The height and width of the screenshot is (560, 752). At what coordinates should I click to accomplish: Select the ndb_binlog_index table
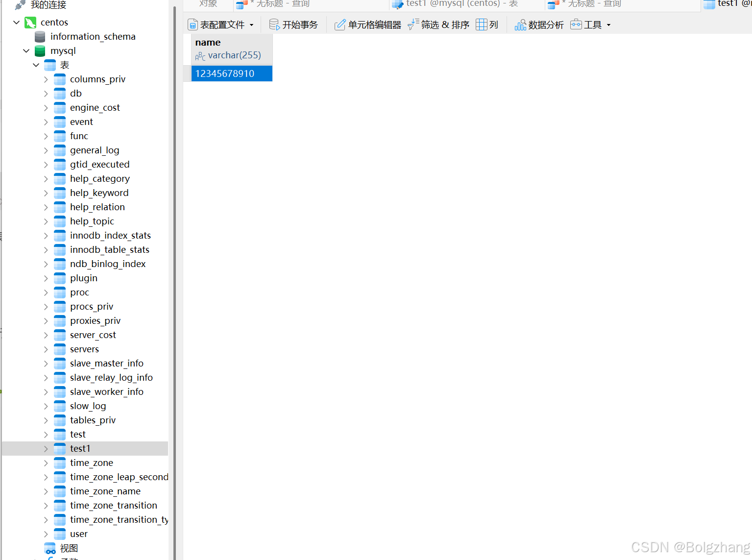[x=108, y=264]
